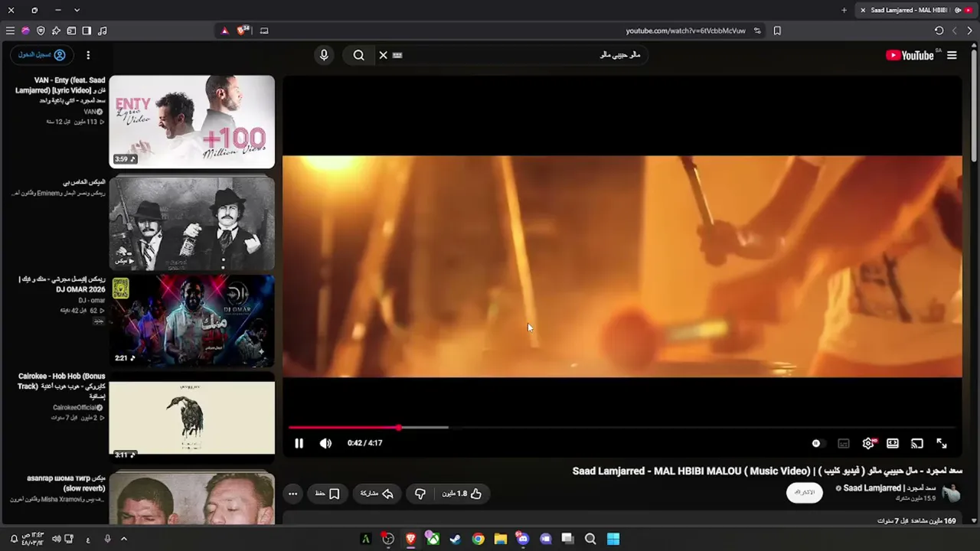The width and height of the screenshot is (980, 551).
Task: Click the sign-in button
Action: [x=41, y=55]
